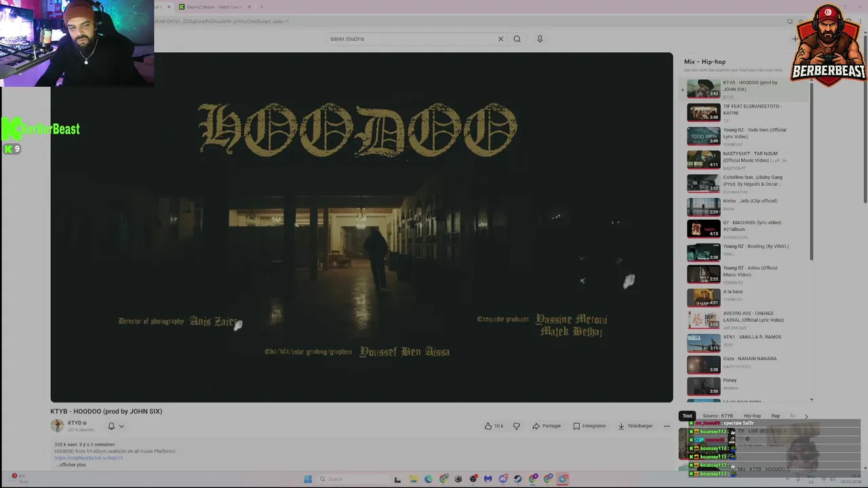Switch to the Kick stream browser tab
Screen dimensions: 868x488
click(x=216, y=7)
